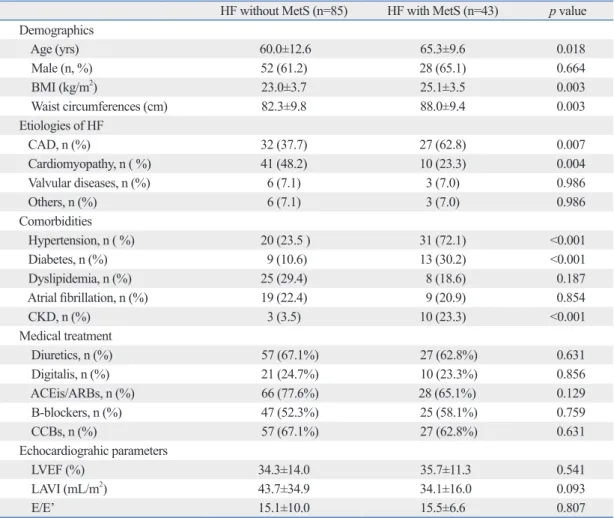Select the 'CAD, n (%)' row label
This screenshot has height=518, width=614.
tap(59, 145)
